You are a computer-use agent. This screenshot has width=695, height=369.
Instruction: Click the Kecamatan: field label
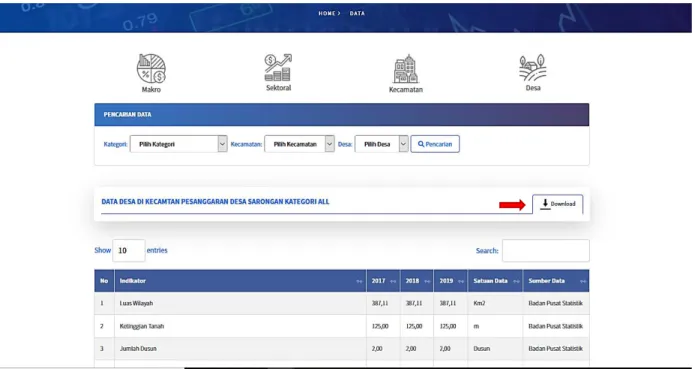coord(246,144)
